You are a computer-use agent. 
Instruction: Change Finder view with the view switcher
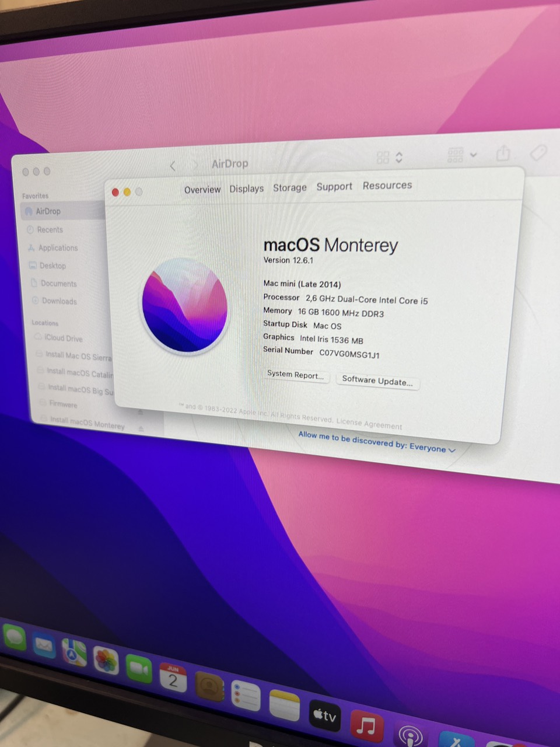[x=390, y=157]
